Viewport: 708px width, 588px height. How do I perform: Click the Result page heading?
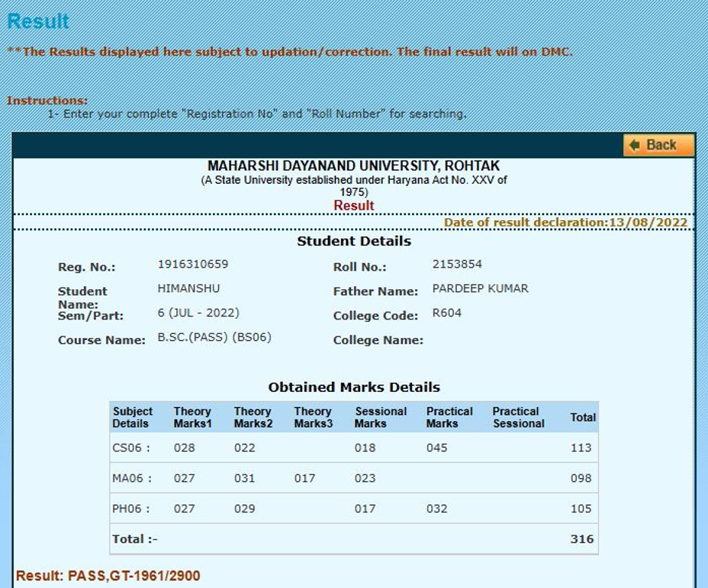38,21
